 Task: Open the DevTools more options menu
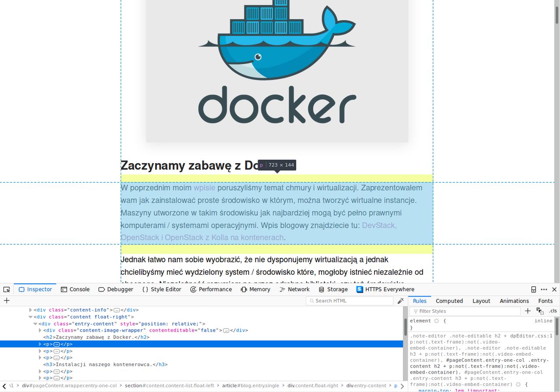click(x=544, y=290)
